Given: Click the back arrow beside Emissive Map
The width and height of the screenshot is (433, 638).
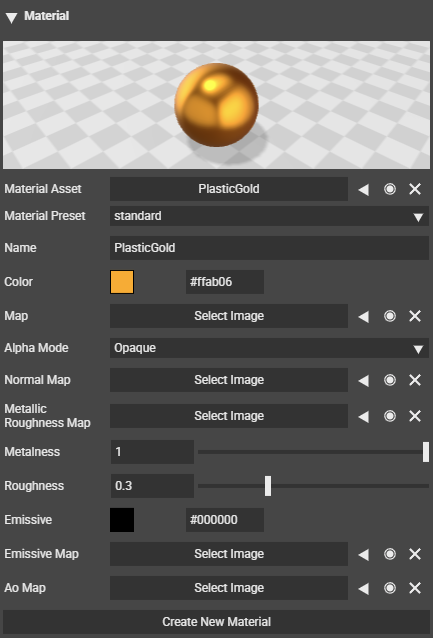Looking at the screenshot, I should coord(364,554).
